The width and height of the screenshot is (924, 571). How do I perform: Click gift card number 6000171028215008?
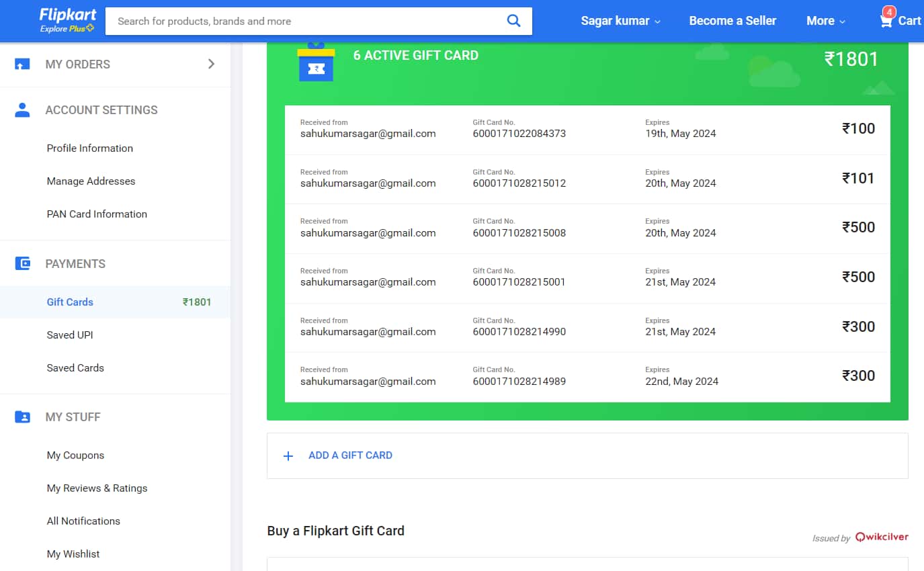pos(519,233)
